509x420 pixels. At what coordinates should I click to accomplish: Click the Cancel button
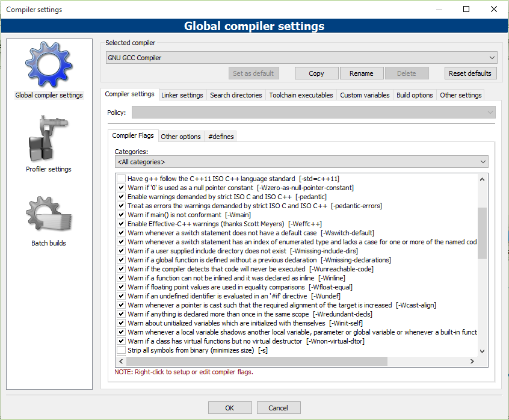[x=278, y=408]
